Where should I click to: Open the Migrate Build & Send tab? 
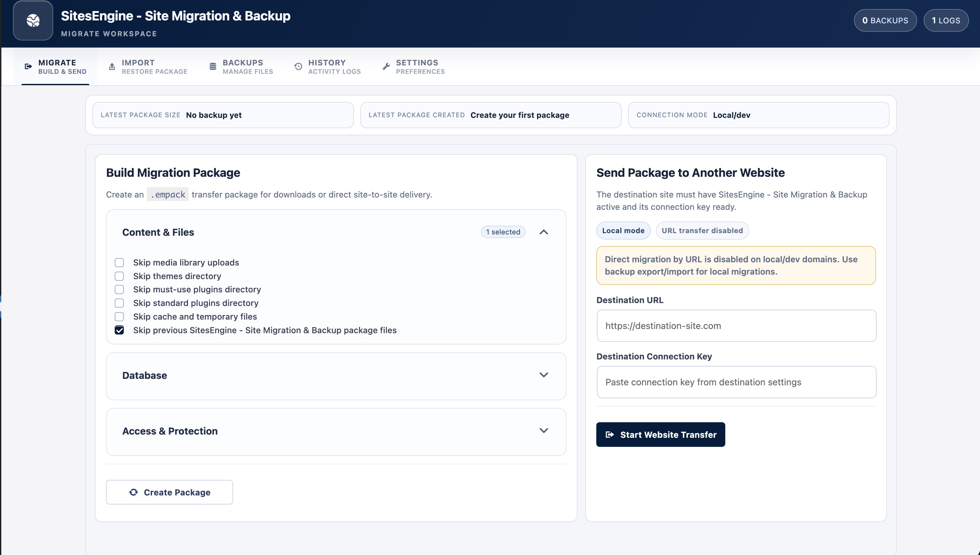tap(56, 67)
